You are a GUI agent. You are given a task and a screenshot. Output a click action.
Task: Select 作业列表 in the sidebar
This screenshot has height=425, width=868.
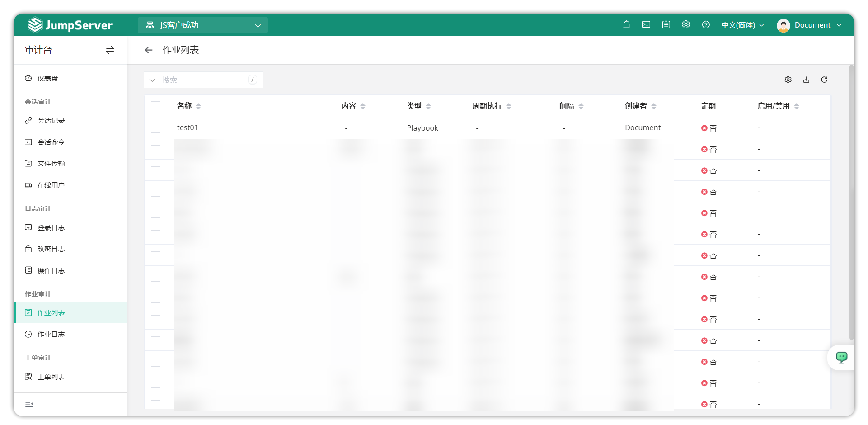[x=70, y=312]
